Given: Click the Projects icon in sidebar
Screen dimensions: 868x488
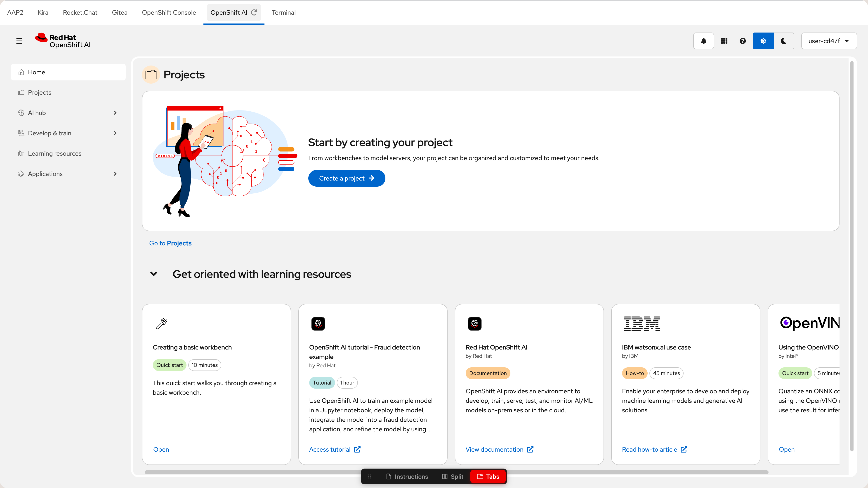Looking at the screenshot, I should point(21,92).
